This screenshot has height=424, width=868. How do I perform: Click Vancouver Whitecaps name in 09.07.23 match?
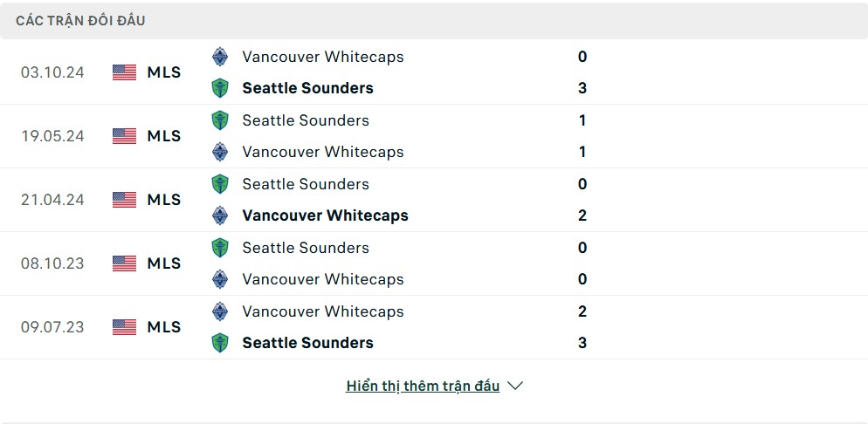(x=323, y=311)
